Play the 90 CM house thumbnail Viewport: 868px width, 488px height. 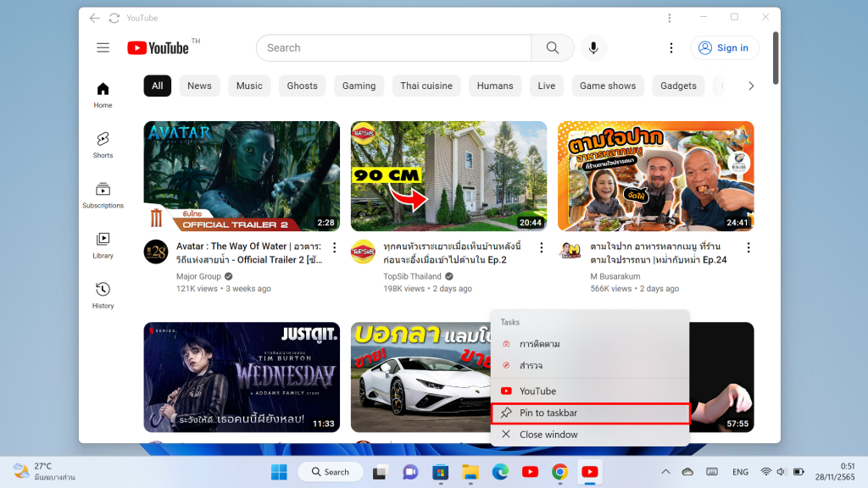[x=448, y=176]
